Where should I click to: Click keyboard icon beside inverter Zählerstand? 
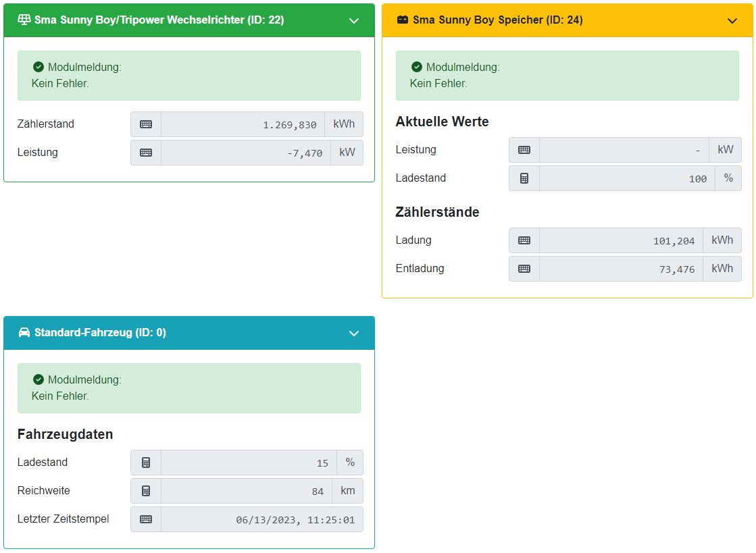coord(146,124)
